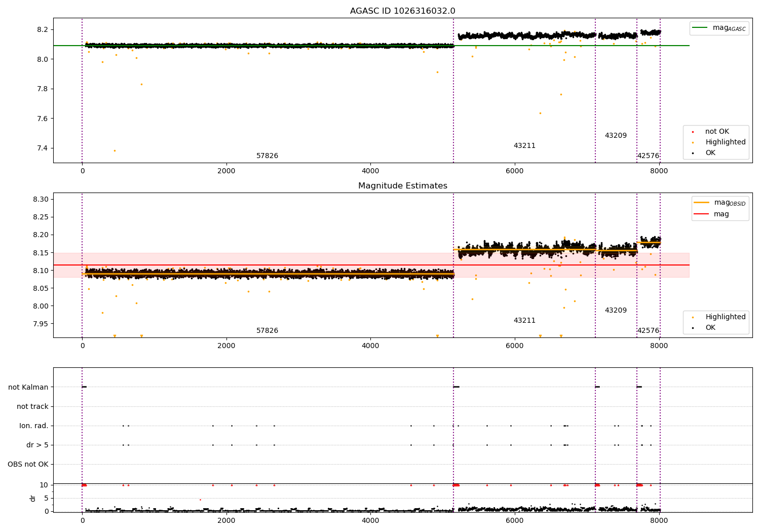Click x-axis tick 2000 under top plot

[x=226, y=171]
